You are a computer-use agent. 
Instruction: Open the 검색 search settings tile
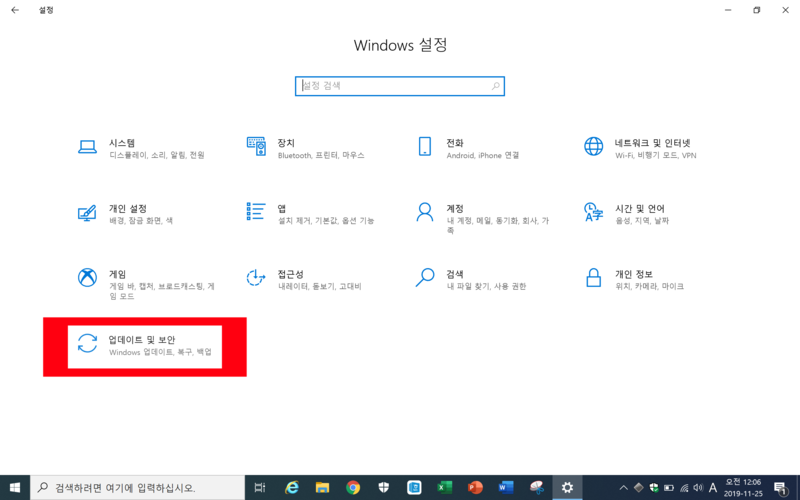click(x=471, y=280)
